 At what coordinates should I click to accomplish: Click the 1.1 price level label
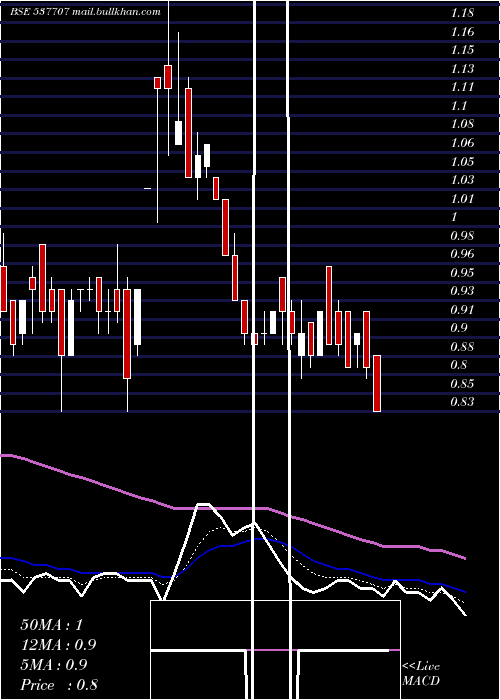458,106
